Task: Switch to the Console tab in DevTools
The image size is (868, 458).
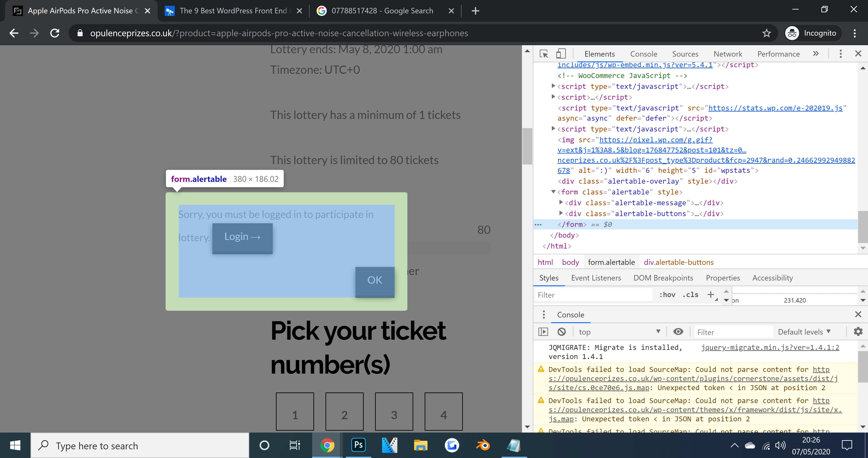Action: click(x=644, y=54)
